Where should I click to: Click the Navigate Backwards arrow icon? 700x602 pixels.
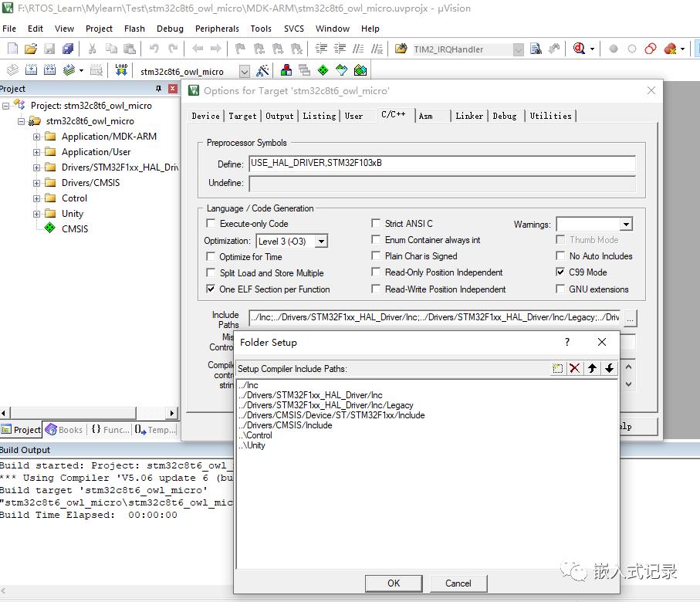[x=198, y=48]
